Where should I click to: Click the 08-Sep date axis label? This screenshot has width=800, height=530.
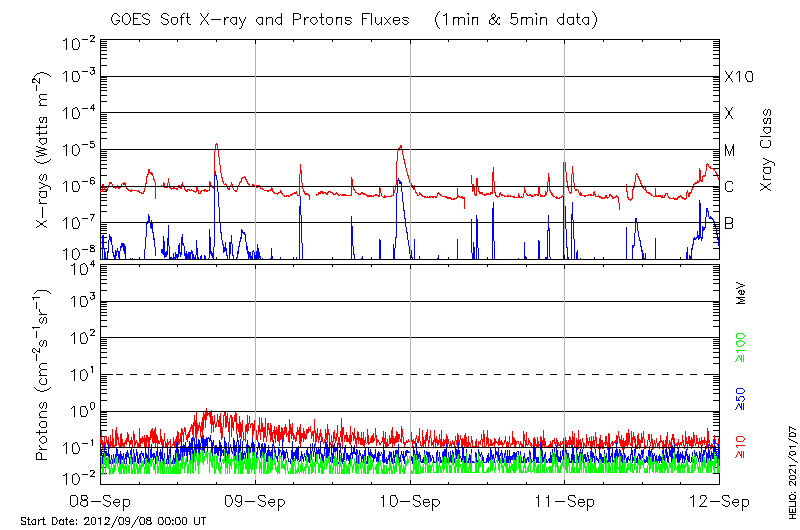pyautogui.click(x=101, y=500)
